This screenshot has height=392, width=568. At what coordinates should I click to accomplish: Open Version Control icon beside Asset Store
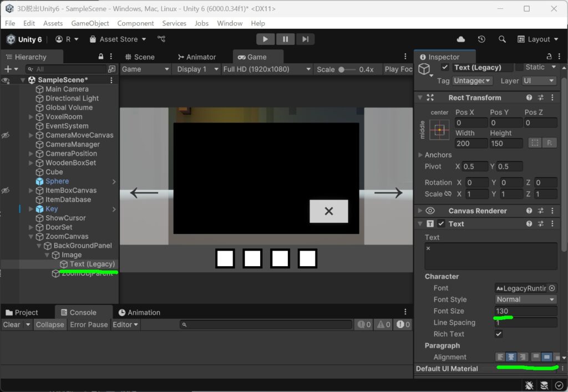tap(161, 39)
